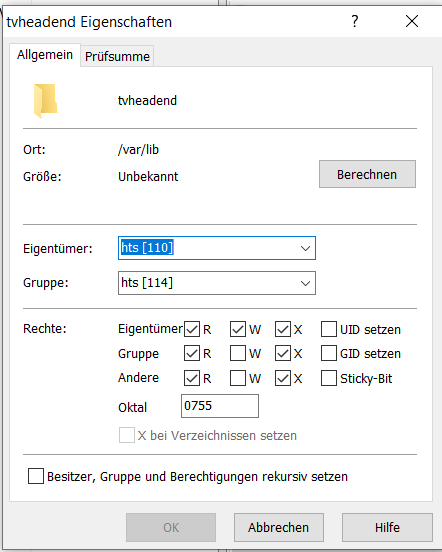Click the Oktal field showing 0755

[220, 406]
